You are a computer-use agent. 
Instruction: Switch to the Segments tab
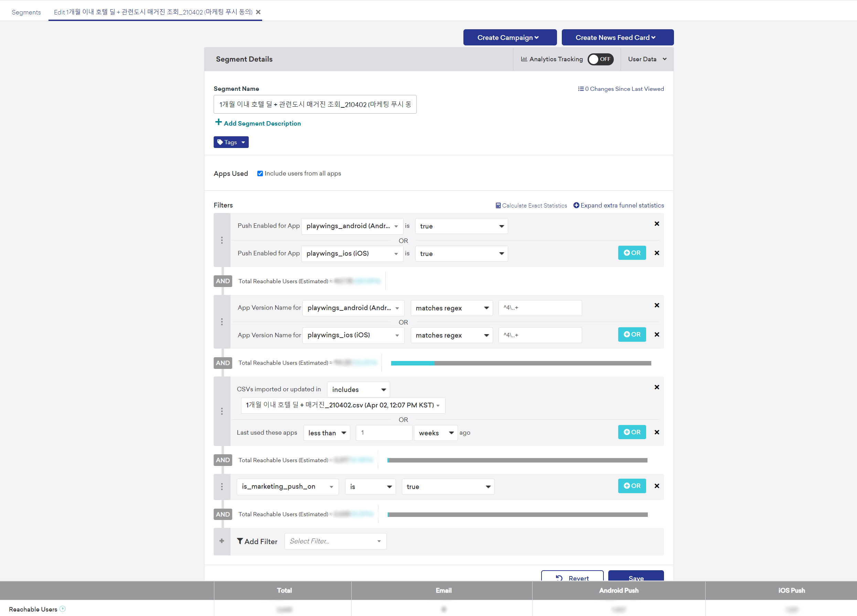tap(26, 12)
